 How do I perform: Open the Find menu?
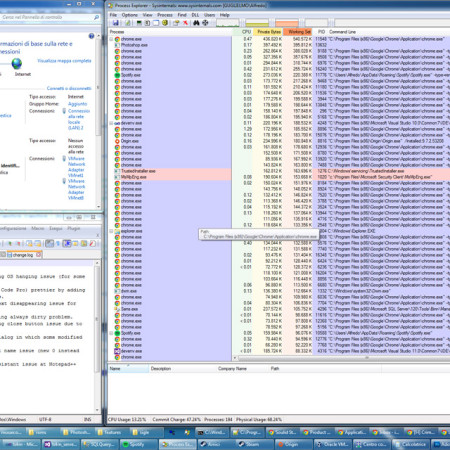(182, 15)
